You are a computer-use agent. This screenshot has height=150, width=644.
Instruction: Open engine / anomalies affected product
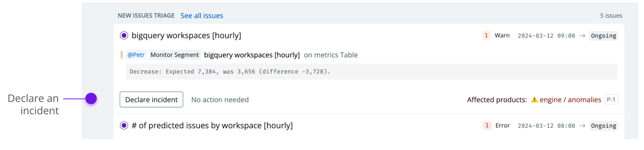click(570, 100)
